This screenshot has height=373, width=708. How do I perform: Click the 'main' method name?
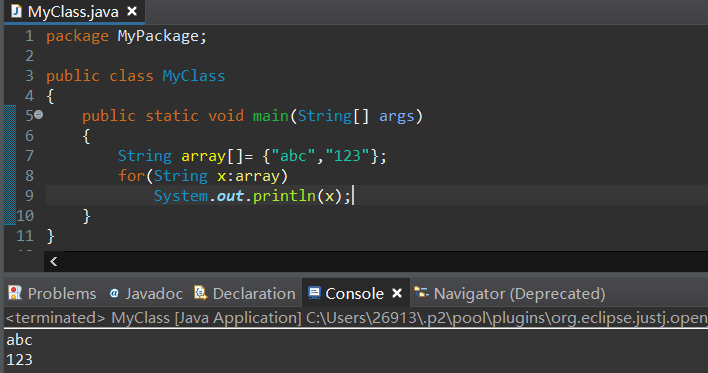tap(270, 116)
